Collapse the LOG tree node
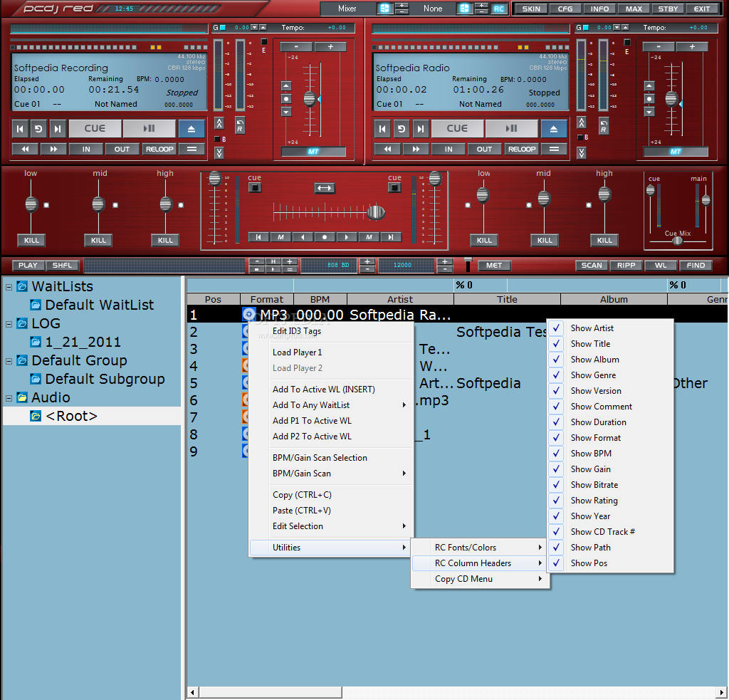 click(9, 324)
